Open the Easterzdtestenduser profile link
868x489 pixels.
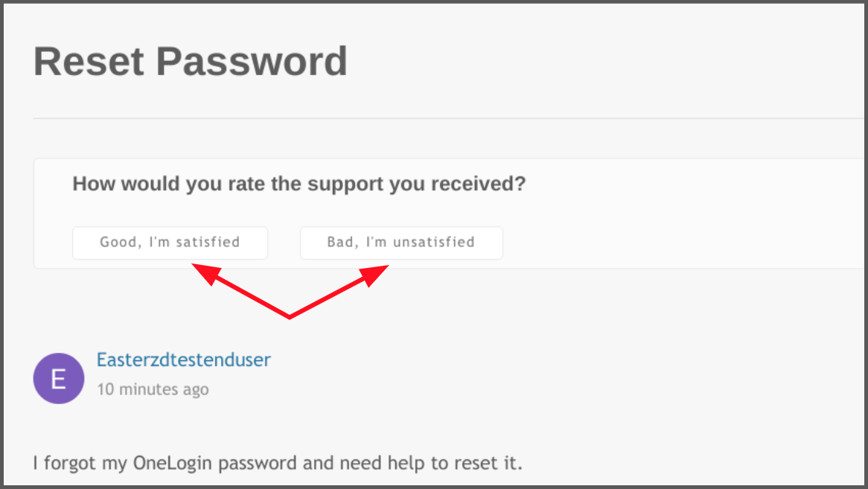[184, 359]
